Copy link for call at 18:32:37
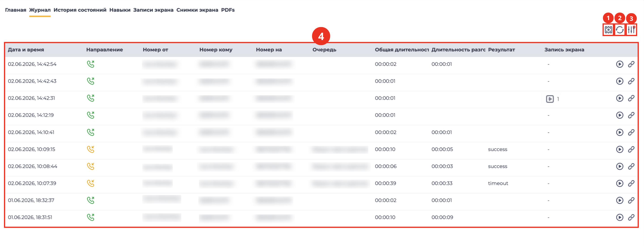The width and height of the screenshot is (644, 246). tap(631, 200)
